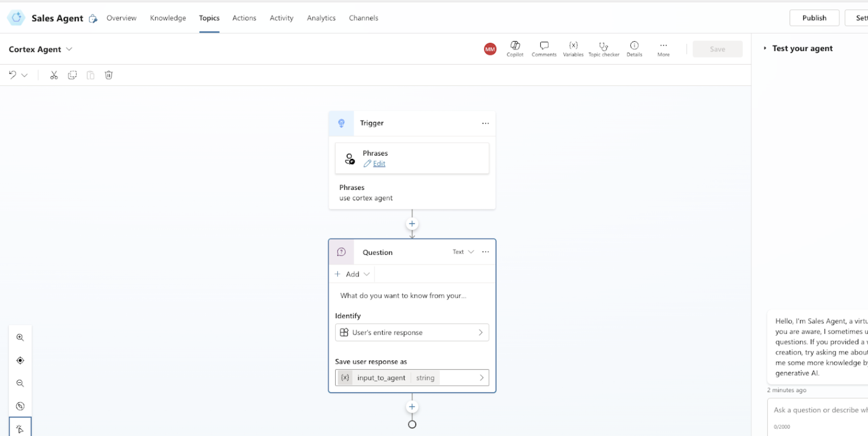Click the Delete trash icon

tap(109, 75)
